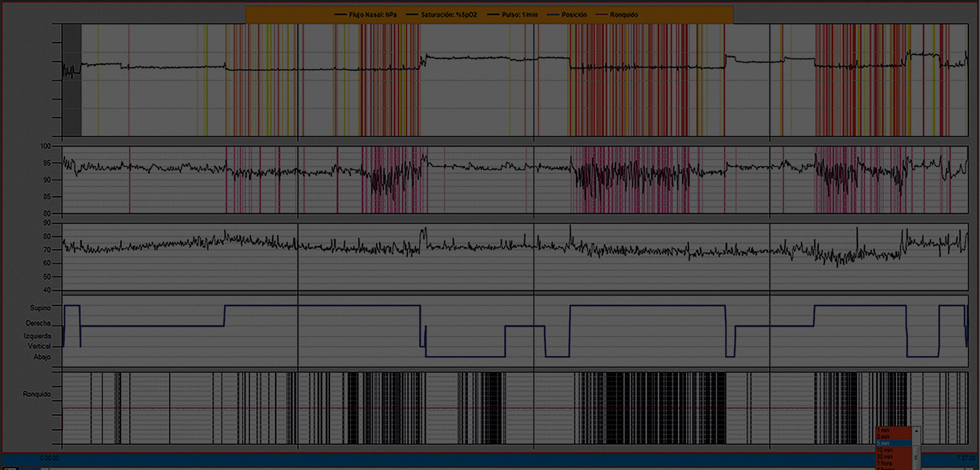This screenshot has height=470, width=980.
Task: Click the blue Posición legend line
Action: (553, 15)
